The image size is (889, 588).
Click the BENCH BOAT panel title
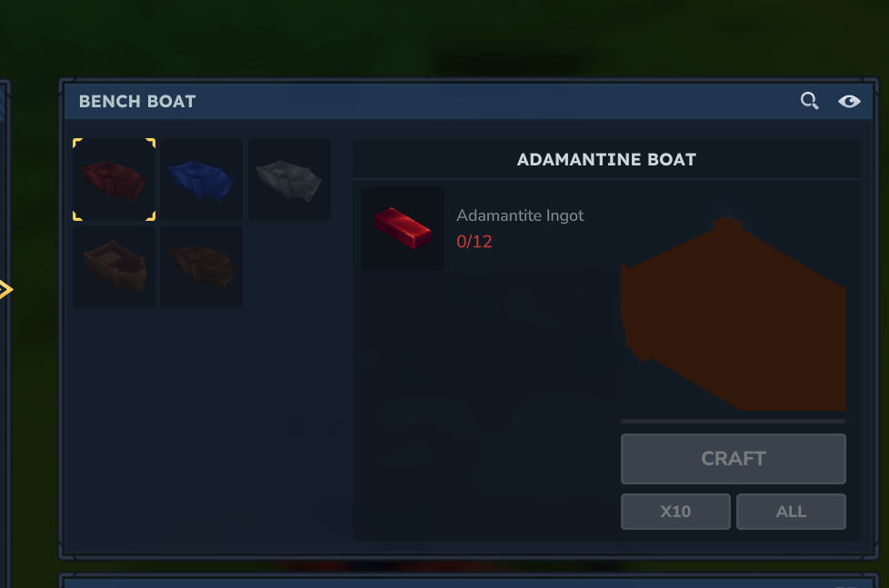click(137, 102)
